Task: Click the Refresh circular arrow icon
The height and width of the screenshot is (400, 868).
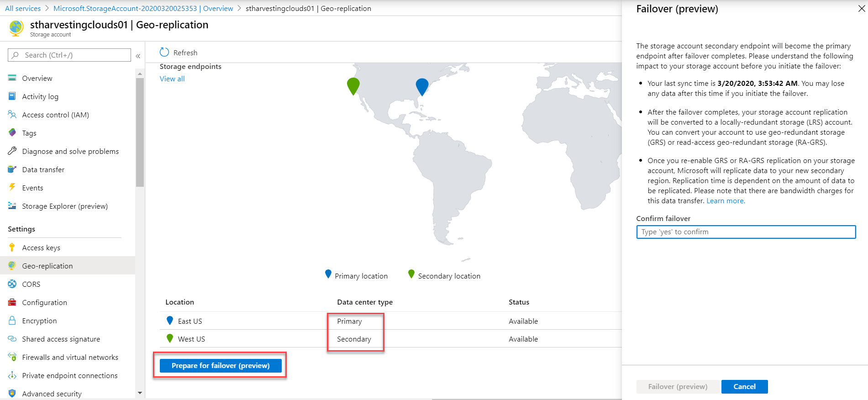Action: tap(164, 53)
